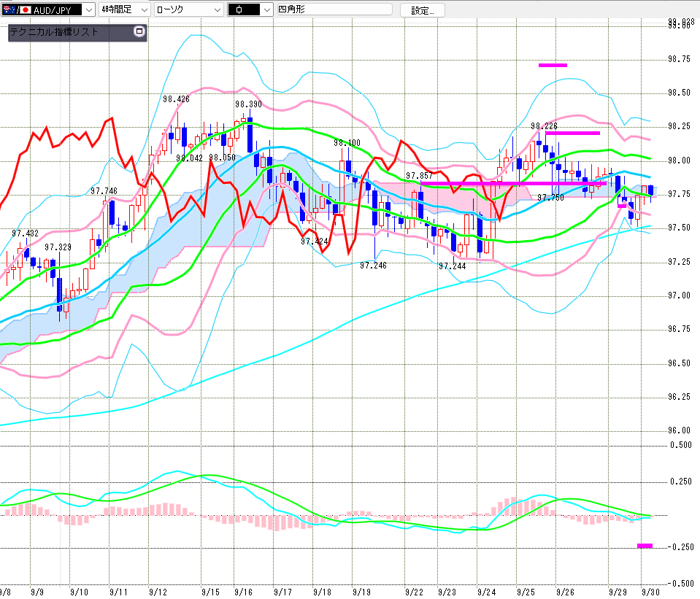Open the ローソク chart type dropdown

coord(218,9)
